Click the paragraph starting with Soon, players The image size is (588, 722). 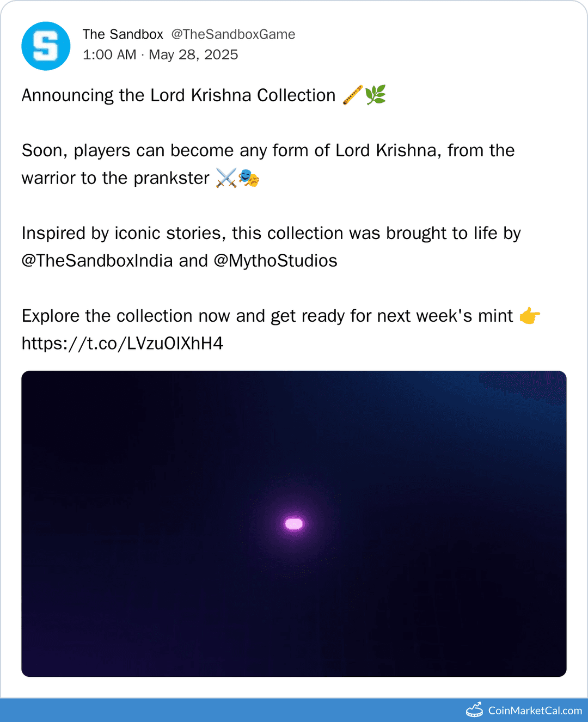[x=268, y=151]
